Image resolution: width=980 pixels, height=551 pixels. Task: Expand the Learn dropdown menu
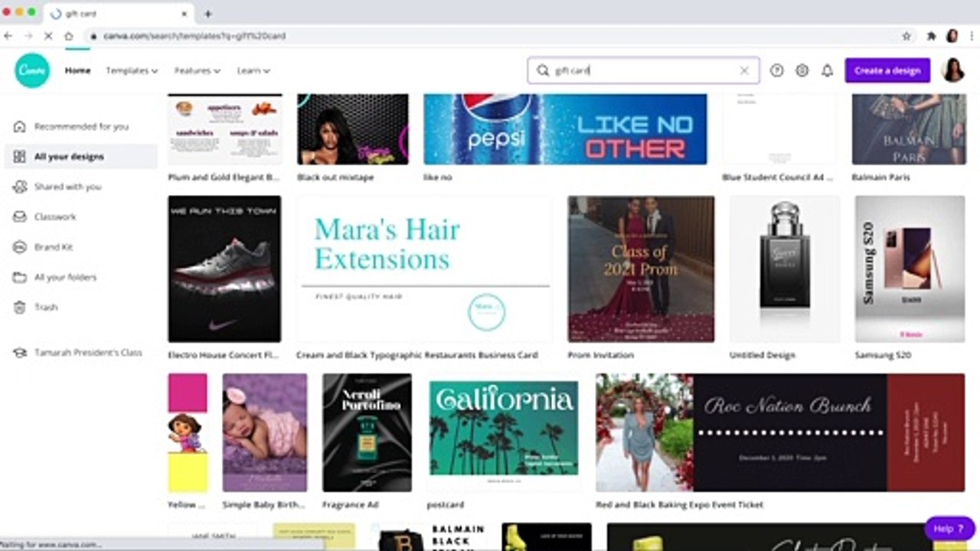click(x=253, y=70)
